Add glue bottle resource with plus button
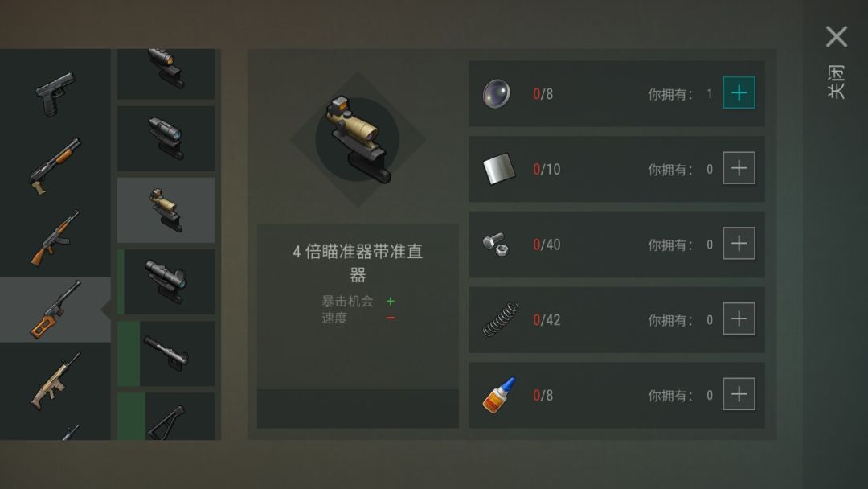Viewport: 868px width, 489px height. pos(739,394)
